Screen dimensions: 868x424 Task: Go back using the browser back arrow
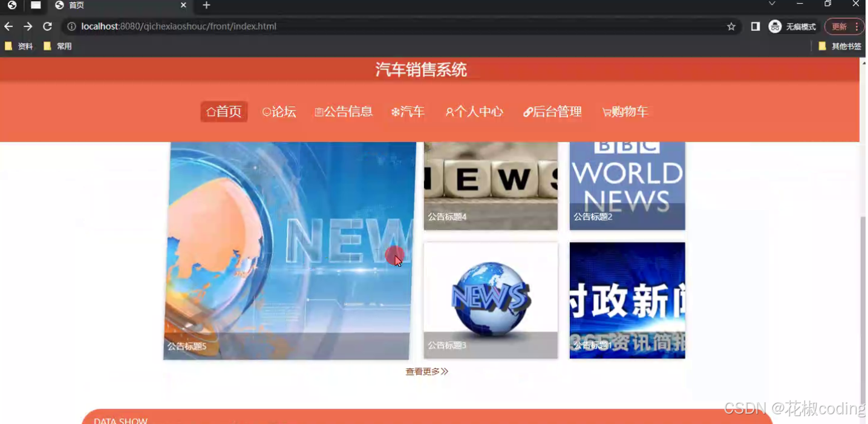click(x=8, y=27)
